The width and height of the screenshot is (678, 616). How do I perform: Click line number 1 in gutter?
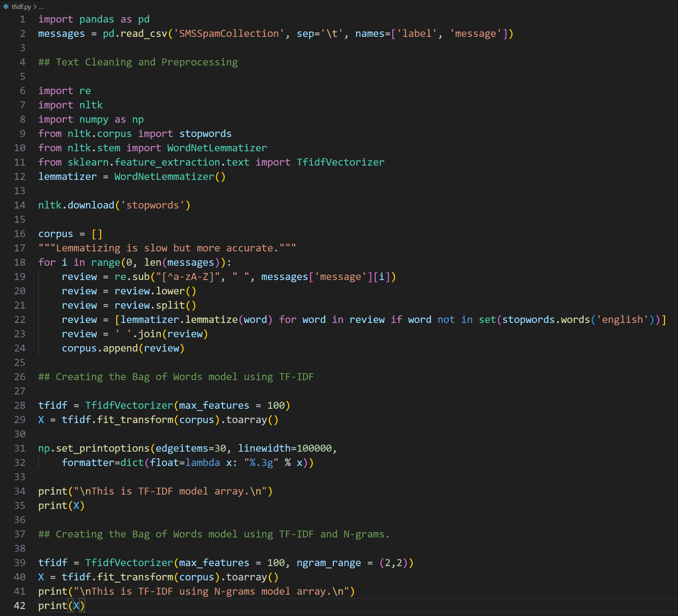click(x=22, y=19)
